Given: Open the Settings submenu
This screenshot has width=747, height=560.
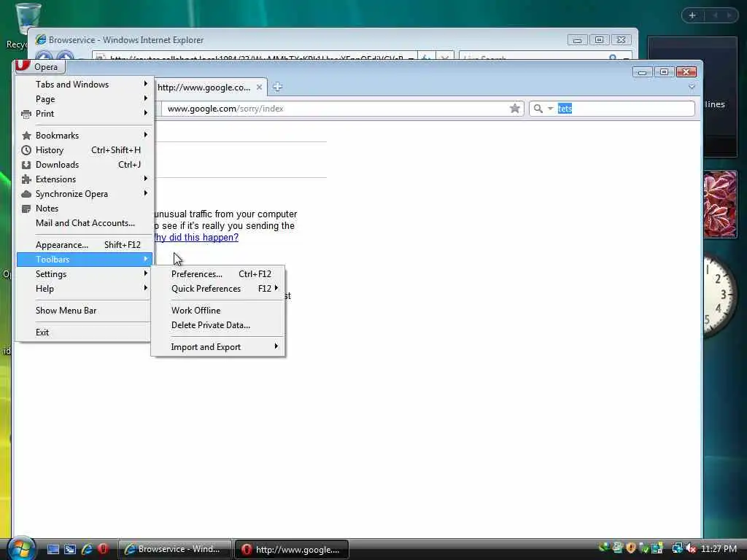Looking at the screenshot, I should point(85,274).
